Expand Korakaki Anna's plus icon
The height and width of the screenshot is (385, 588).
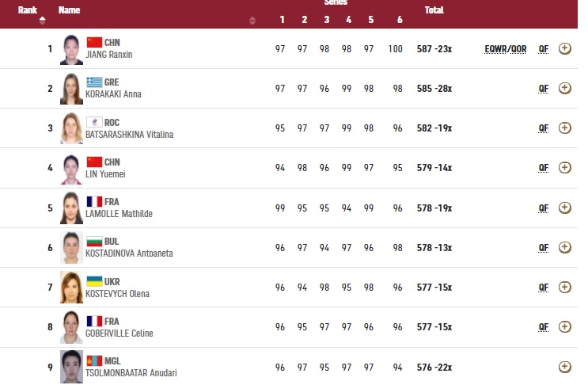pos(564,88)
